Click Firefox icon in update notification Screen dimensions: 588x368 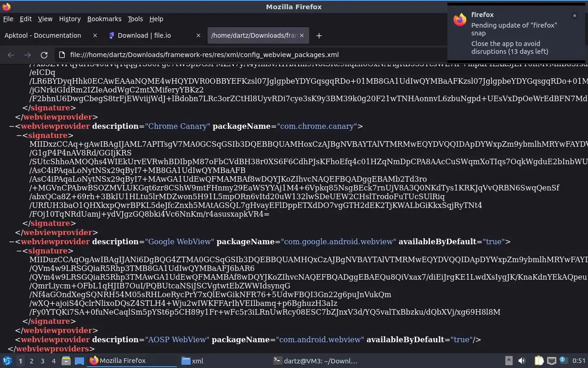[460, 19]
